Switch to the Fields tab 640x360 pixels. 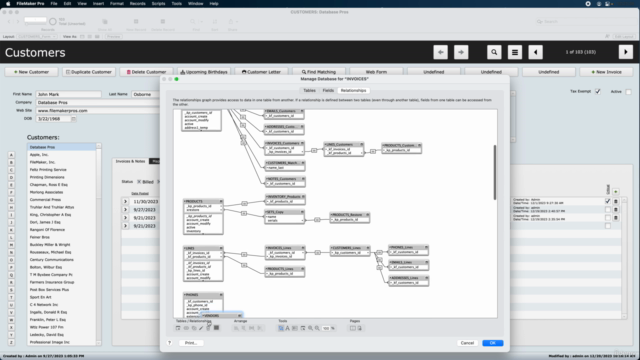[x=328, y=91]
